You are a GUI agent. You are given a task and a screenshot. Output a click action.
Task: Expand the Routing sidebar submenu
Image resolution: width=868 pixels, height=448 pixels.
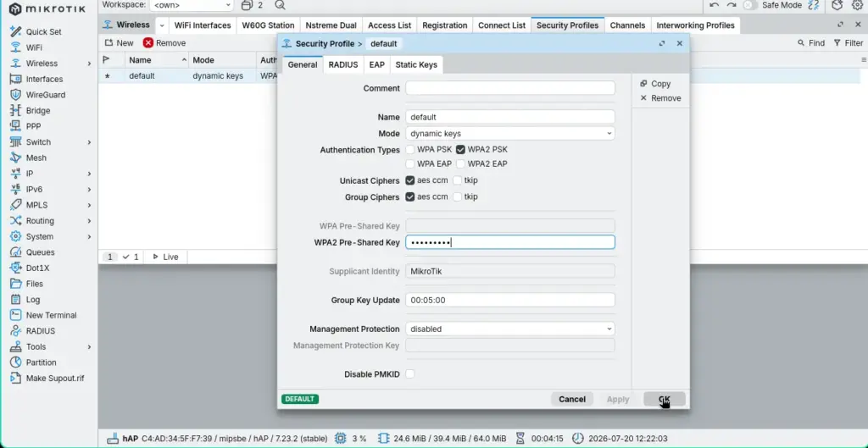point(89,221)
